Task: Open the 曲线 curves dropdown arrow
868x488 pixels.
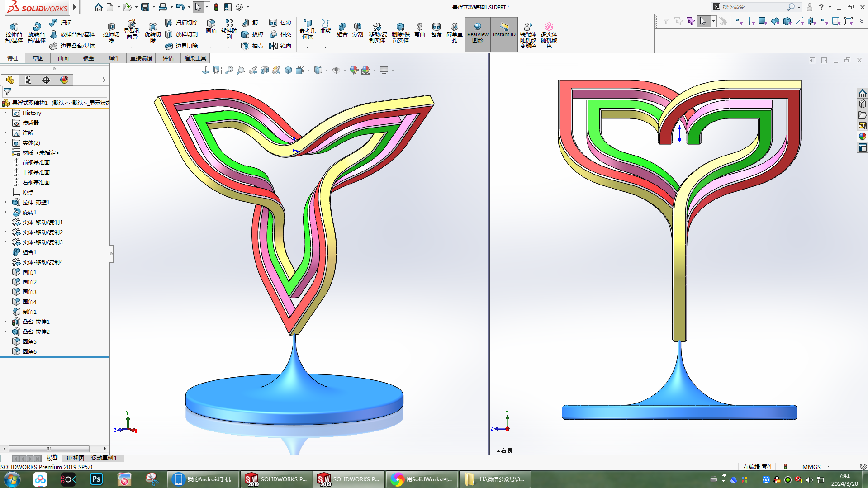Action: (x=325, y=47)
